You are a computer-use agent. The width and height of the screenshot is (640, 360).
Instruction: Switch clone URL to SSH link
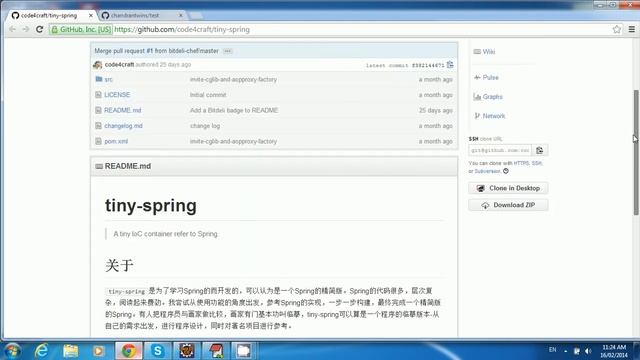point(536,163)
